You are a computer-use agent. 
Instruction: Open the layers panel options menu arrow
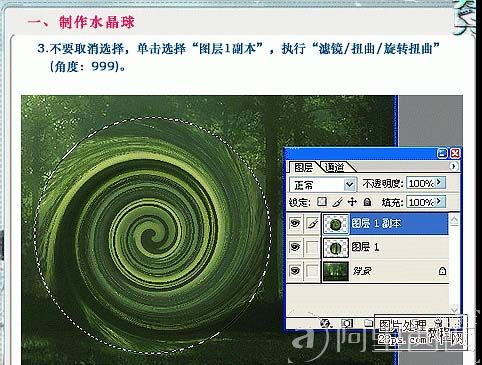(453, 166)
